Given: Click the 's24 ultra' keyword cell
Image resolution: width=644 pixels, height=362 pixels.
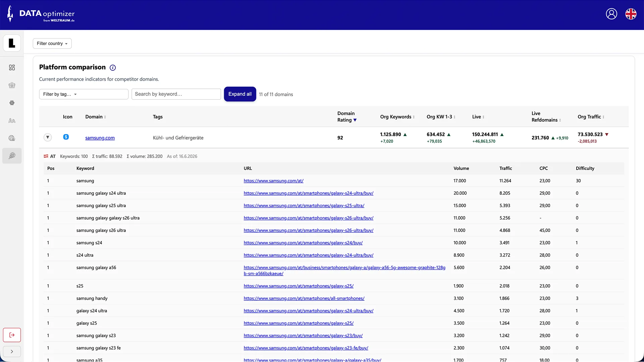Looking at the screenshot, I should point(85,255).
